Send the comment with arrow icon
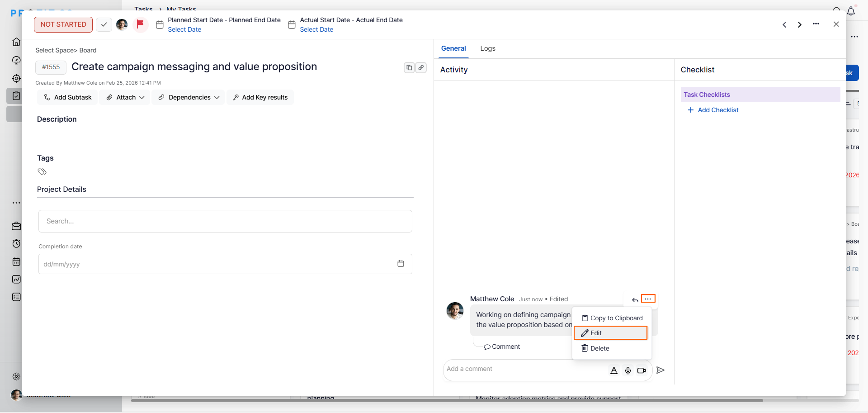 (x=660, y=370)
